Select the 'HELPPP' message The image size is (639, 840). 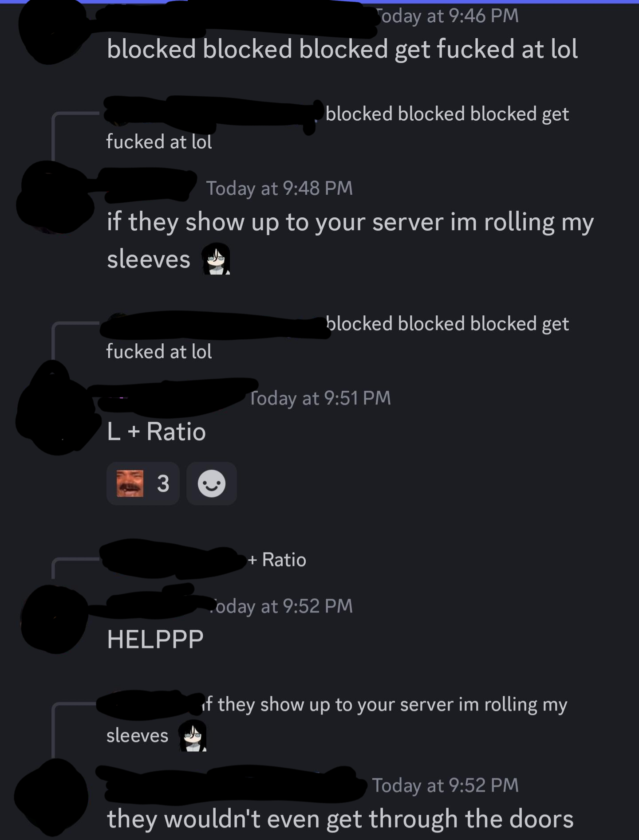[155, 639]
